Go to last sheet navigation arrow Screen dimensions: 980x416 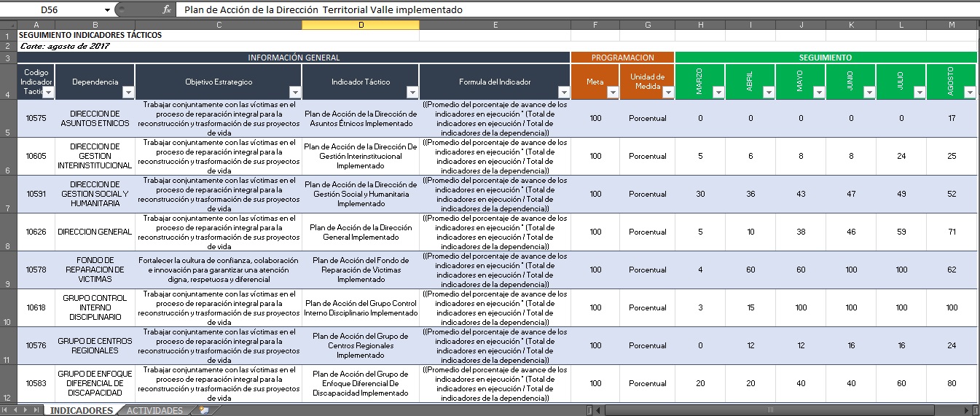coord(36,411)
